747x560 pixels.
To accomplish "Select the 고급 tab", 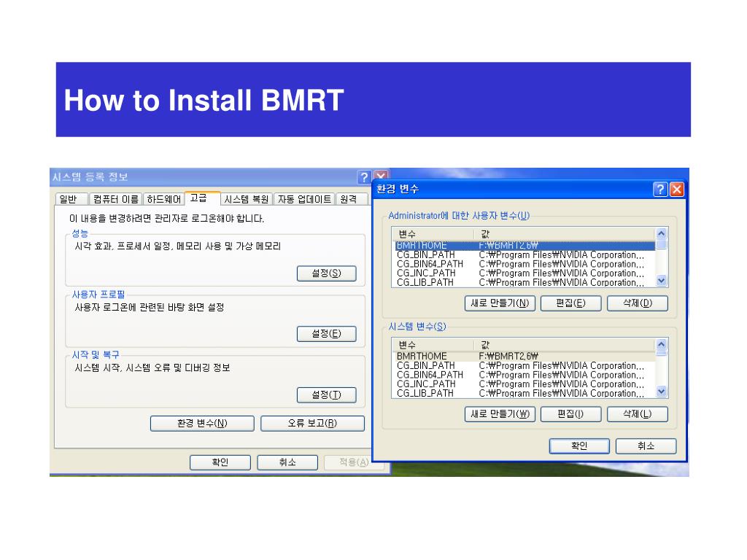I will click(202, 198).
